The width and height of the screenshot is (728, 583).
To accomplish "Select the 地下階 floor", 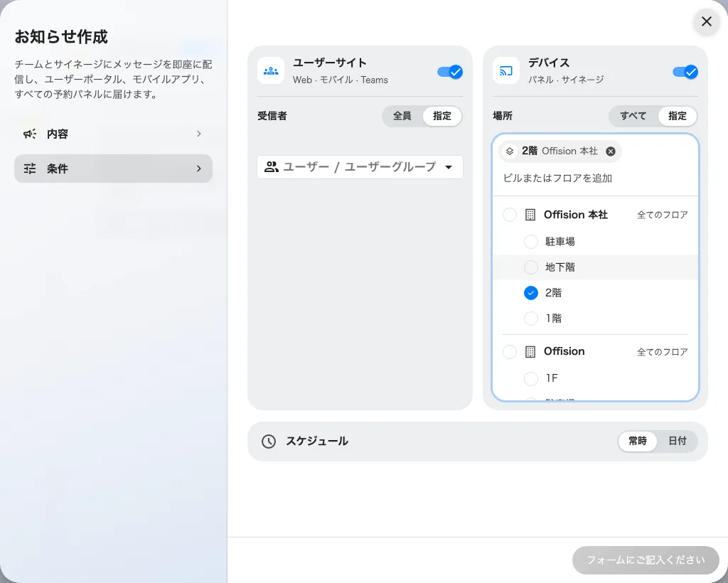I will click(x=531, y=267).
